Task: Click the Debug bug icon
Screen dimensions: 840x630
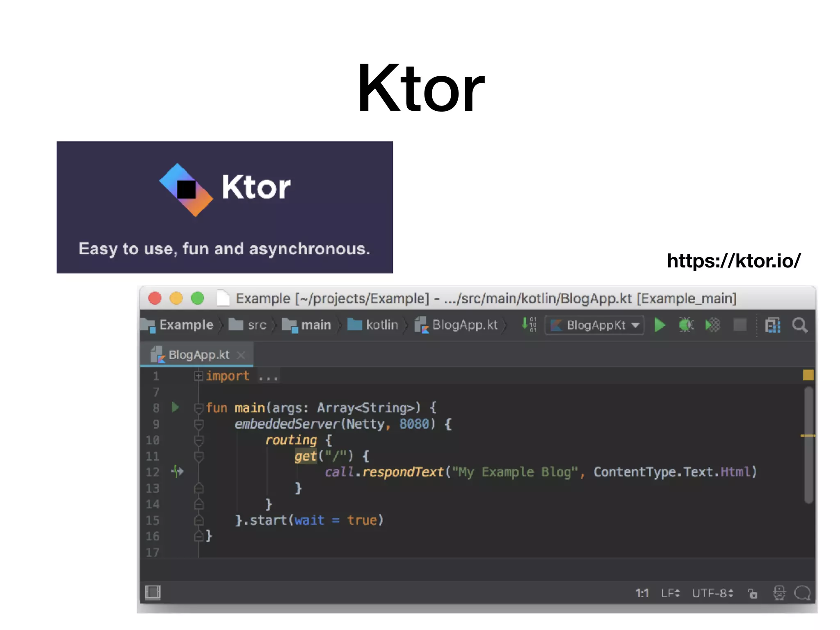Action: coord(686,325)
